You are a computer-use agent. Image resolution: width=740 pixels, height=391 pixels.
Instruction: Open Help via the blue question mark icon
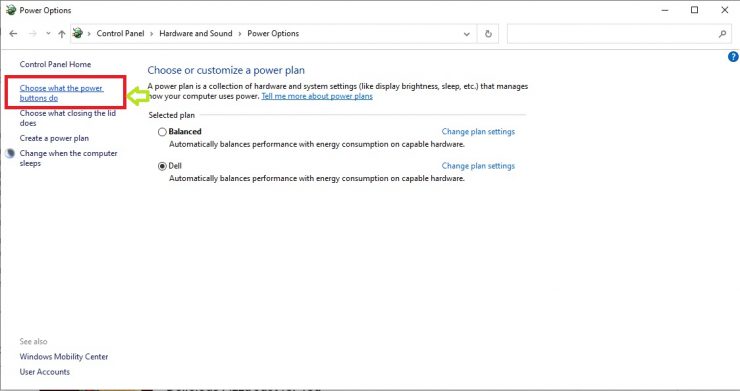[x=733, y=57]
